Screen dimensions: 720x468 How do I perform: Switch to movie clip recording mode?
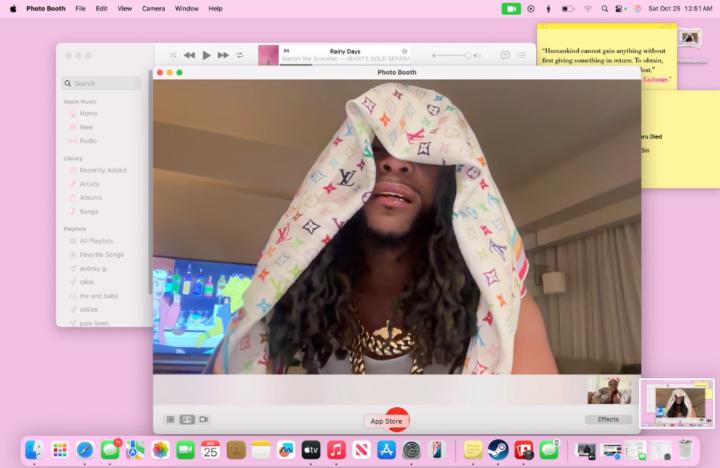click(x=204, y=419)
